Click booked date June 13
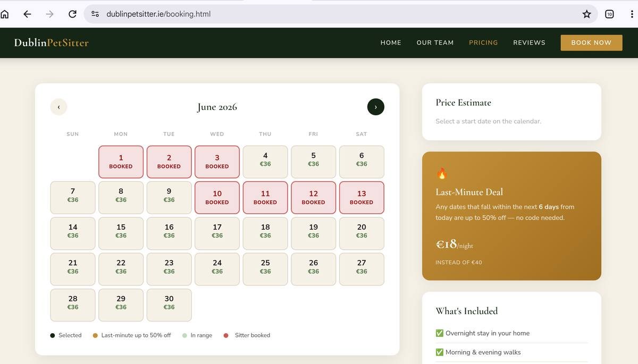Viewport: 638px width, 364px height. tap(362, 198)
